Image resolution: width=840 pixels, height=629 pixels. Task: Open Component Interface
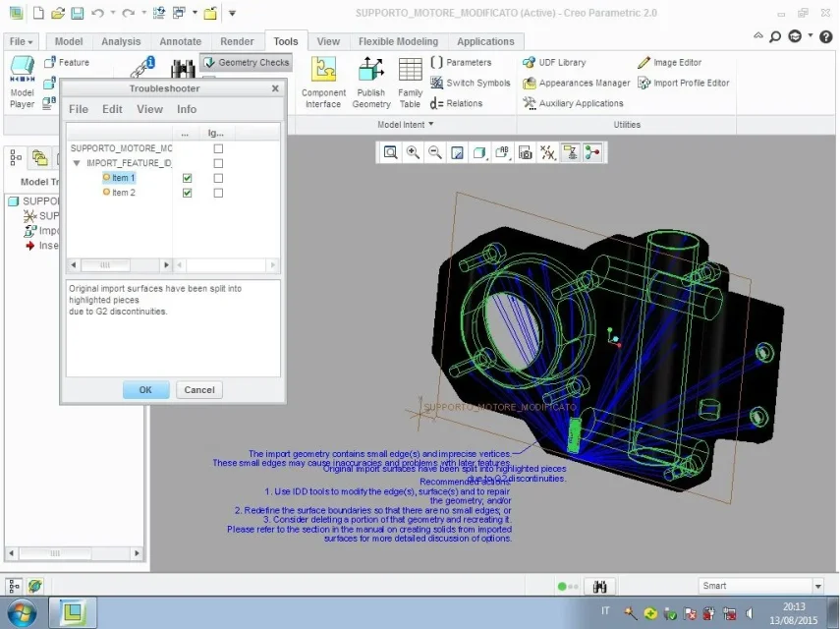tap(323, 83)
